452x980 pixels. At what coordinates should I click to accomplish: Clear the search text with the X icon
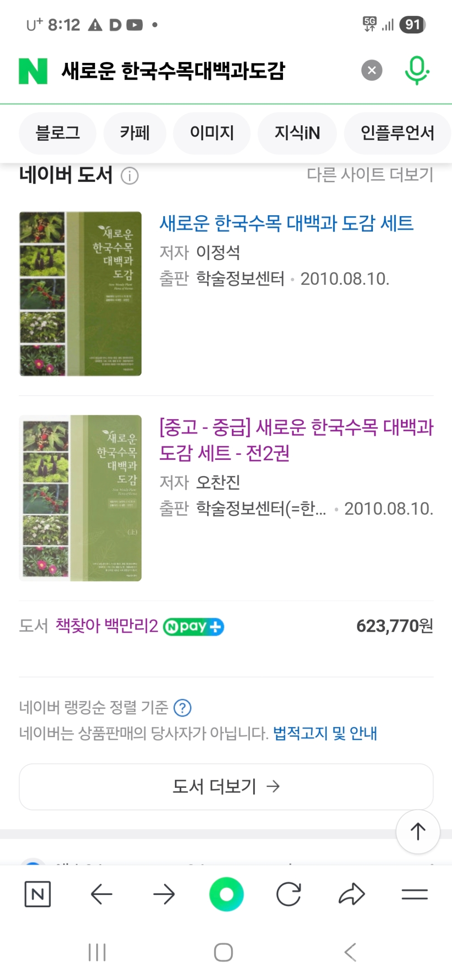[372, 71]
